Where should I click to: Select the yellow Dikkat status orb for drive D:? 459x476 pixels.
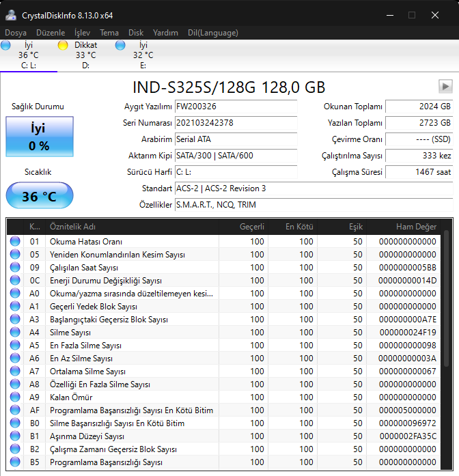(x=63, y=46)
